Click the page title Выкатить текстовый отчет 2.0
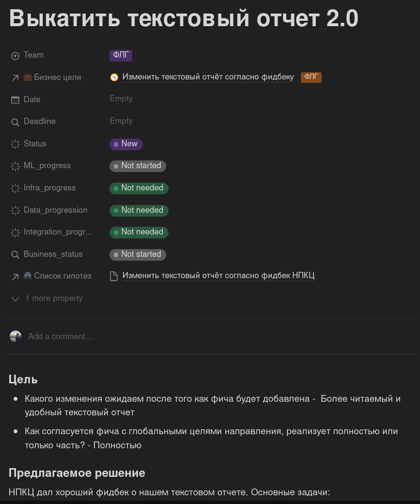Screen dimensions: 420x504 click(x=184, y=18)
